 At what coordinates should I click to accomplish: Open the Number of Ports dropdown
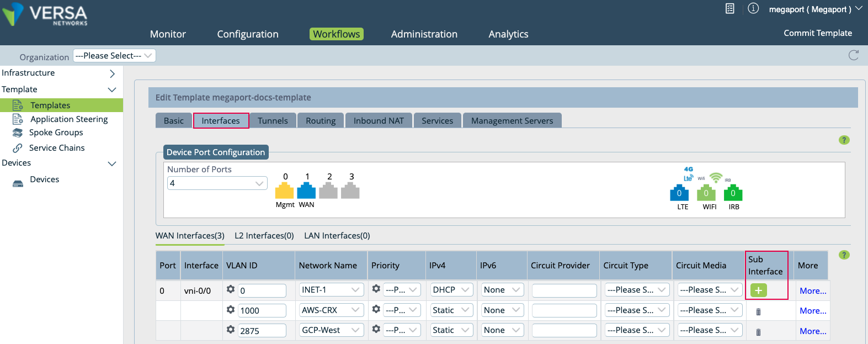coord(217,183)
